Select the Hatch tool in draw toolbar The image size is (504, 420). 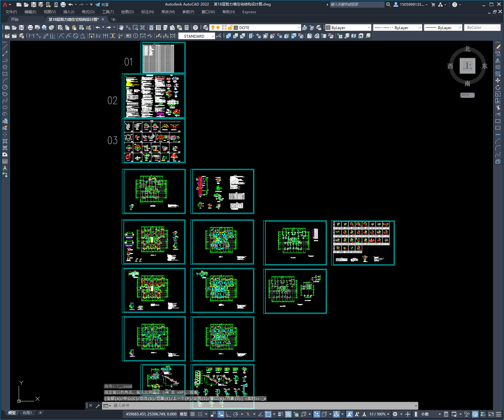click(x=5, y=141)
